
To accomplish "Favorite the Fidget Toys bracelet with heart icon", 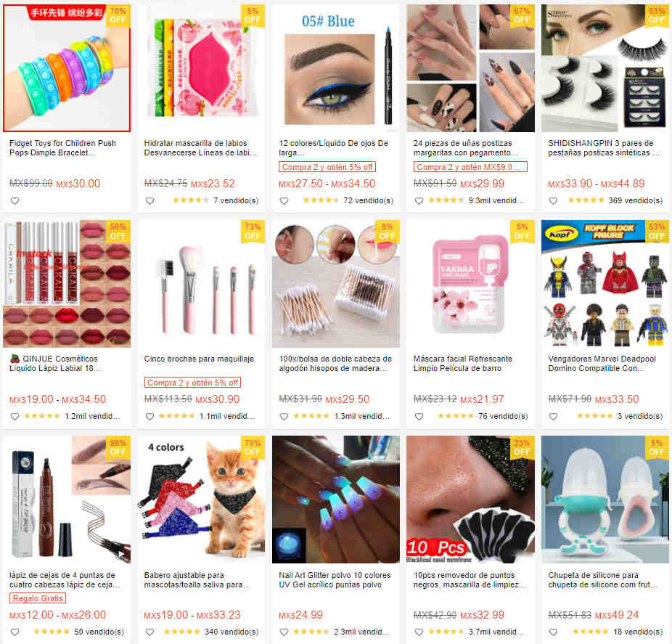I will coord(15,200).
